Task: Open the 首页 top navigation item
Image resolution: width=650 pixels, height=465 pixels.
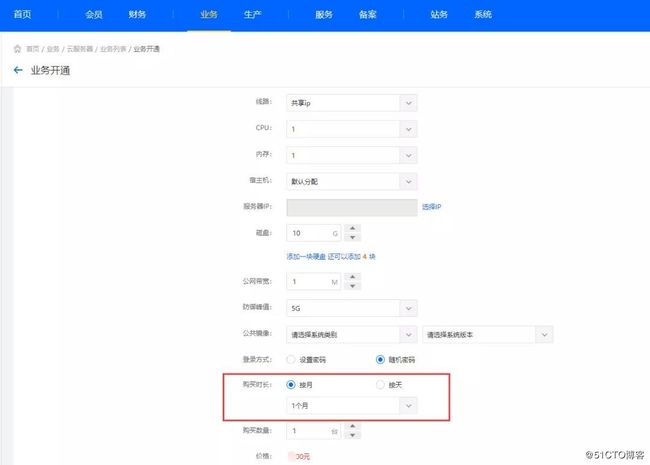Action: 22,15
